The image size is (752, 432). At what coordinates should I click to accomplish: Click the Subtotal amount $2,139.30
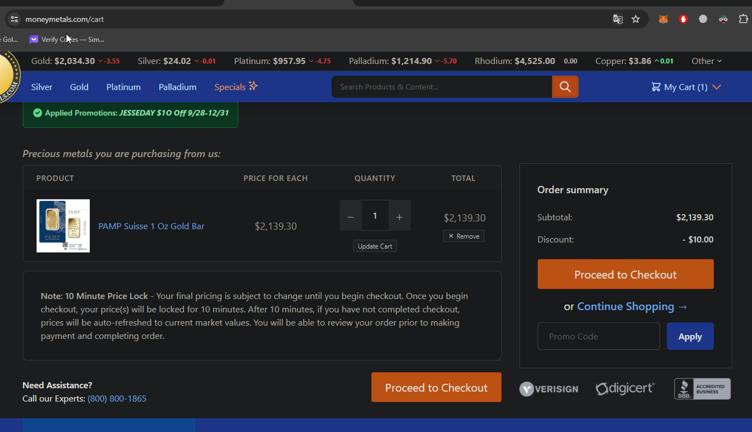[694, 217]
